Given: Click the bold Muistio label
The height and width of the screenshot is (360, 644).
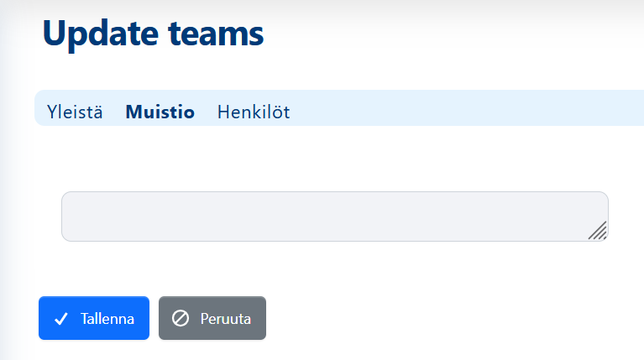Looking at the screenshot, I should [160, 112].
